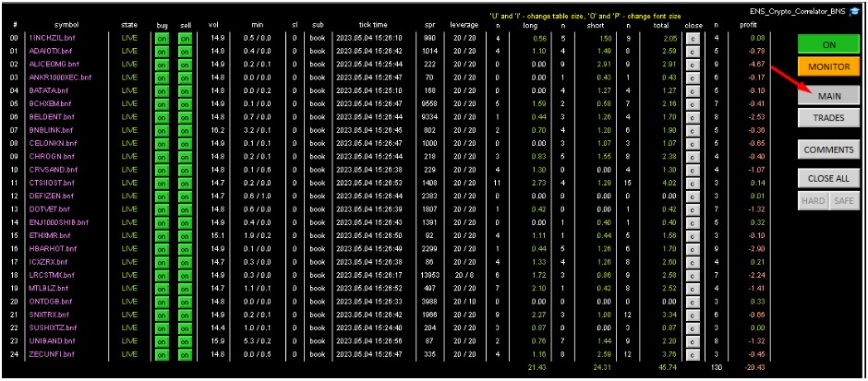Select symbol ONTDGB.bnf
Image resolution: width=868 pixels, height=381 pixels.
(50, 302)
